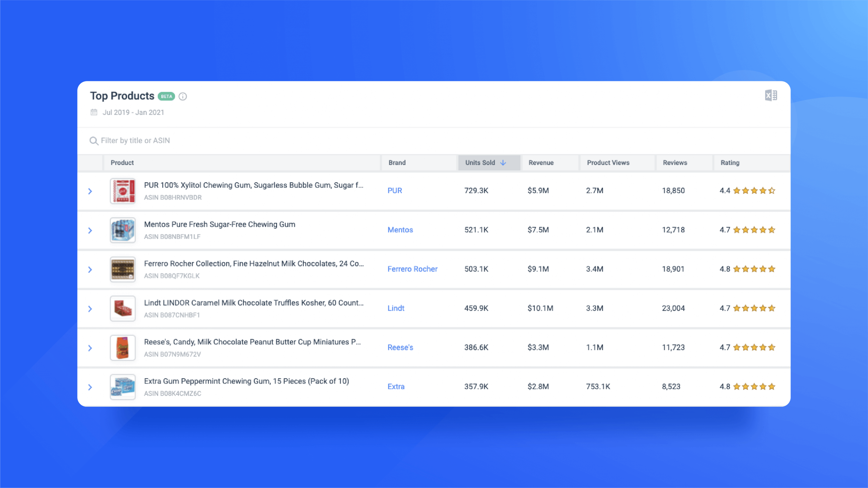Click the Reviews column header
The height and width of the screenshot is (488, 868).
coord(674,162)
